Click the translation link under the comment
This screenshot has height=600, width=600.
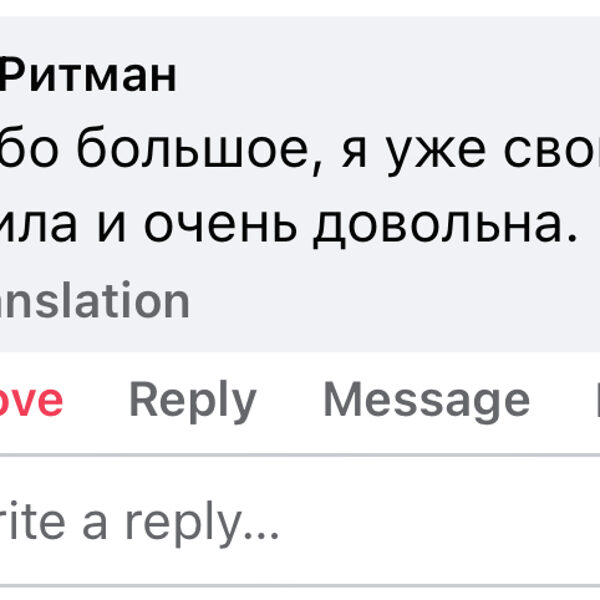[95, 301]
